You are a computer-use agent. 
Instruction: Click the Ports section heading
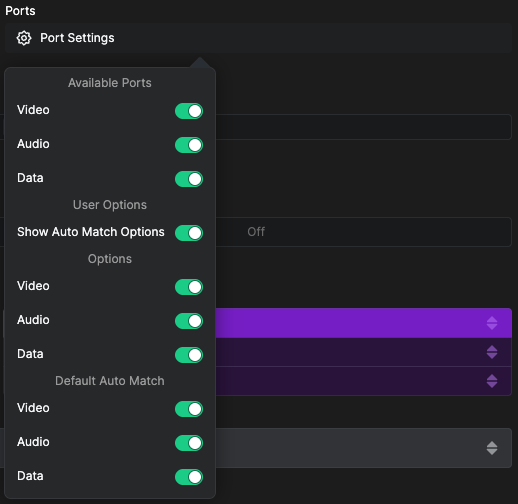[x=20, y=11]
